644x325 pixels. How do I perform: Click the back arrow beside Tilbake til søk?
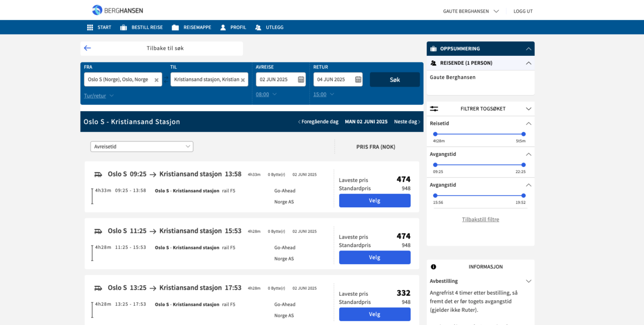pyautogui.click(x=88, y=48)
